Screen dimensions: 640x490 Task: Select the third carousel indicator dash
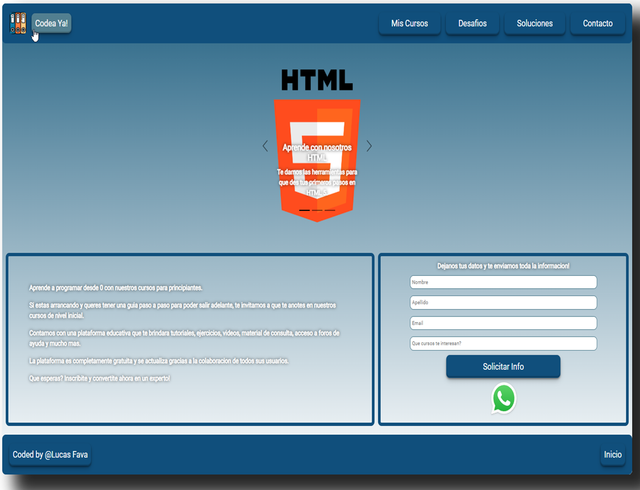[x=330, y=210]
